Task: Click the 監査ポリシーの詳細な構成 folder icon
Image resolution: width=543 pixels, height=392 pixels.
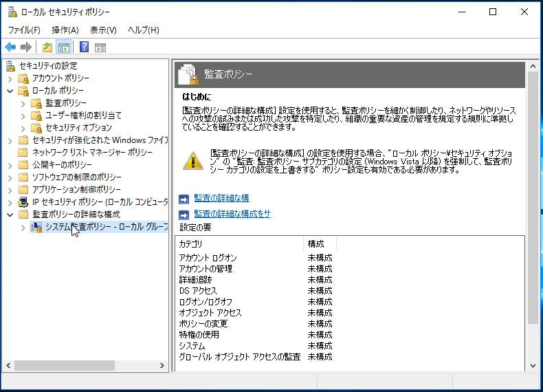Action: (x=23, y=214)
